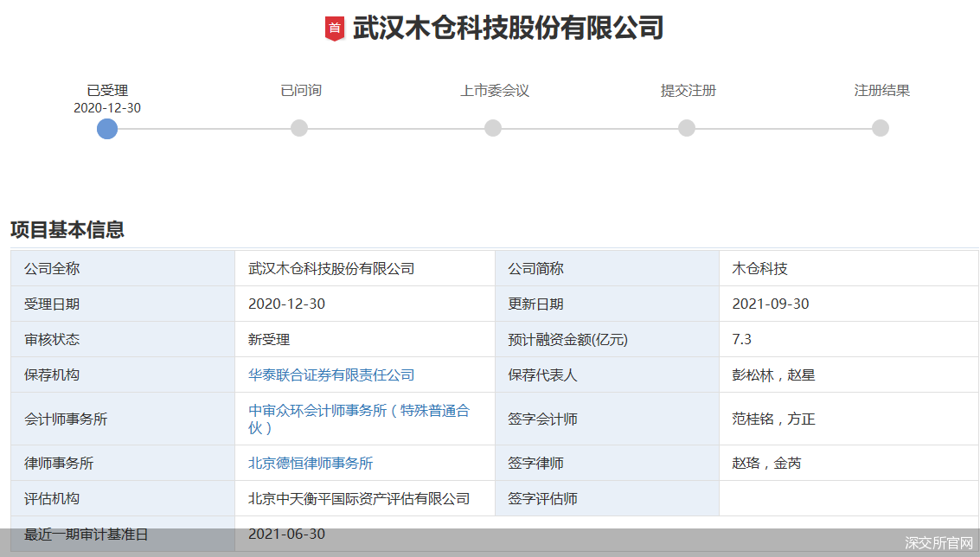Open the 华泰联合证券有限责任公司 link
980x557 pixels.
[x=331, y=375]
